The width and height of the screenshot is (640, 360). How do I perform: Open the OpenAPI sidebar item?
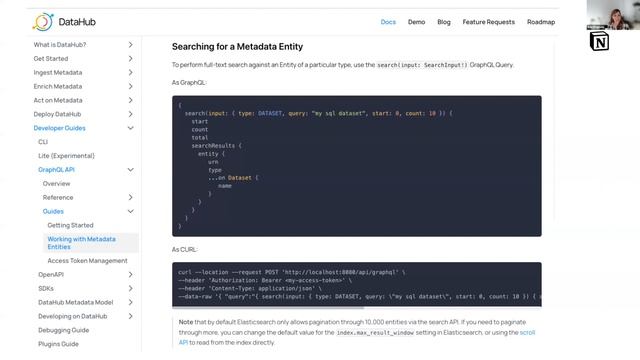(51, 274)
